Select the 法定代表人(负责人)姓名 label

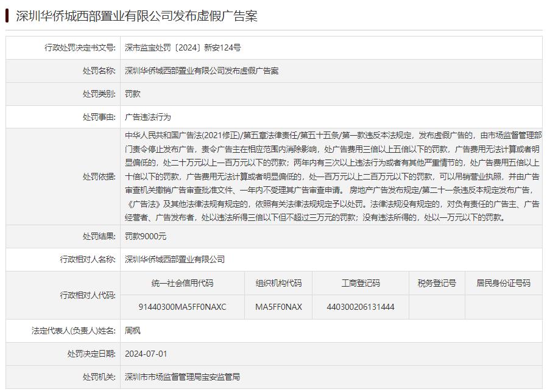(74, 331)
